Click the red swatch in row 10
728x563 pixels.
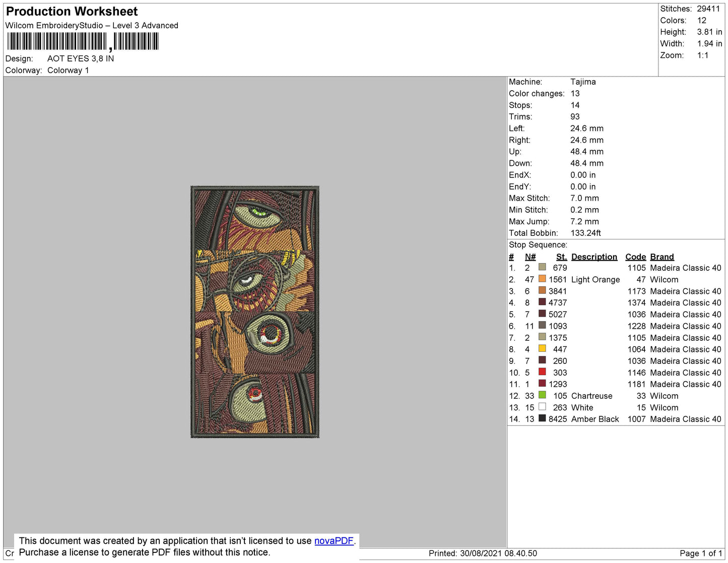tap(542, 372)
